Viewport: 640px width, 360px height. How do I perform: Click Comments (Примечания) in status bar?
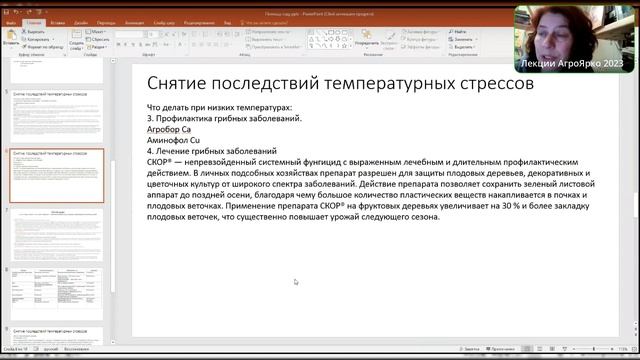500,349
